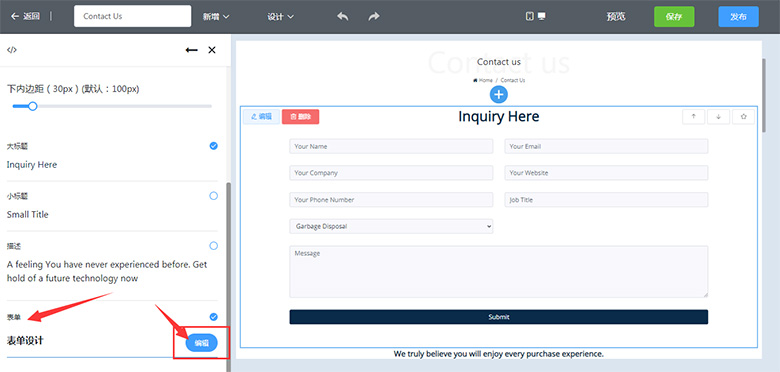
Task: Edit the description text about future technology
Action: click(107, 271)
